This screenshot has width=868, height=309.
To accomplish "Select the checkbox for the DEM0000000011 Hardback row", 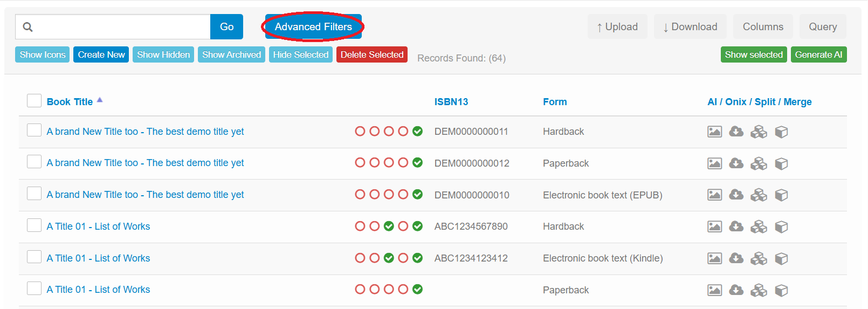I will [x=34, y=131].
